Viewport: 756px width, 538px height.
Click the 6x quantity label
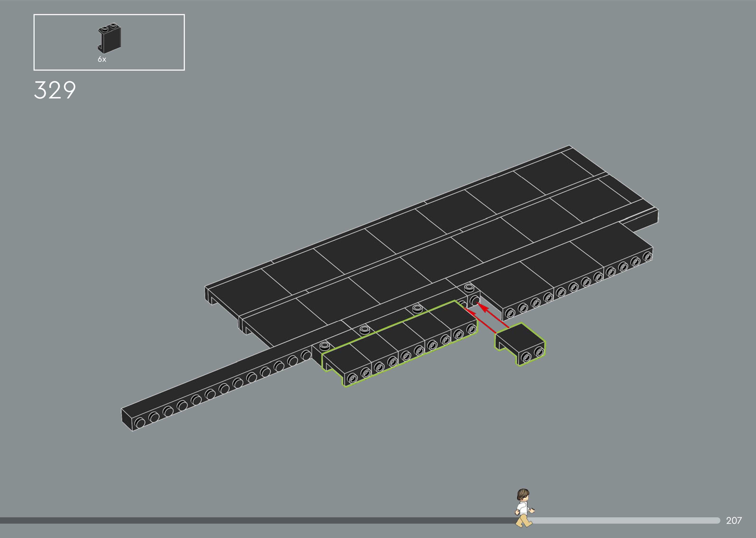click(102, 60)
